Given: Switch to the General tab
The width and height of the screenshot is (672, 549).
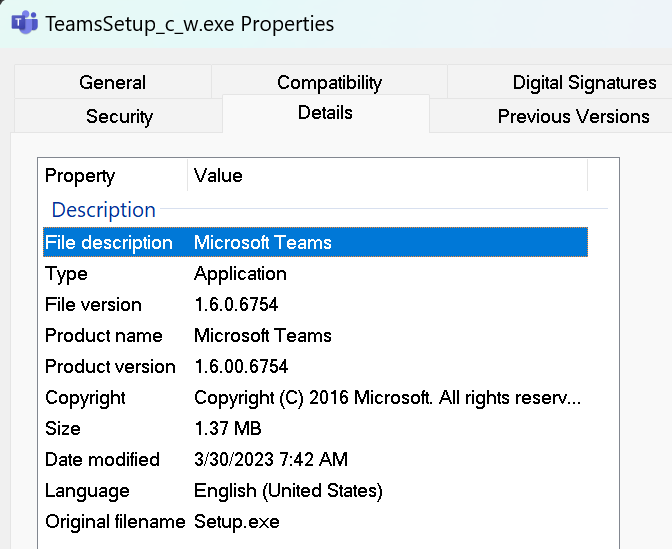Looking at the screenshot, I should (x=113, y=82).
